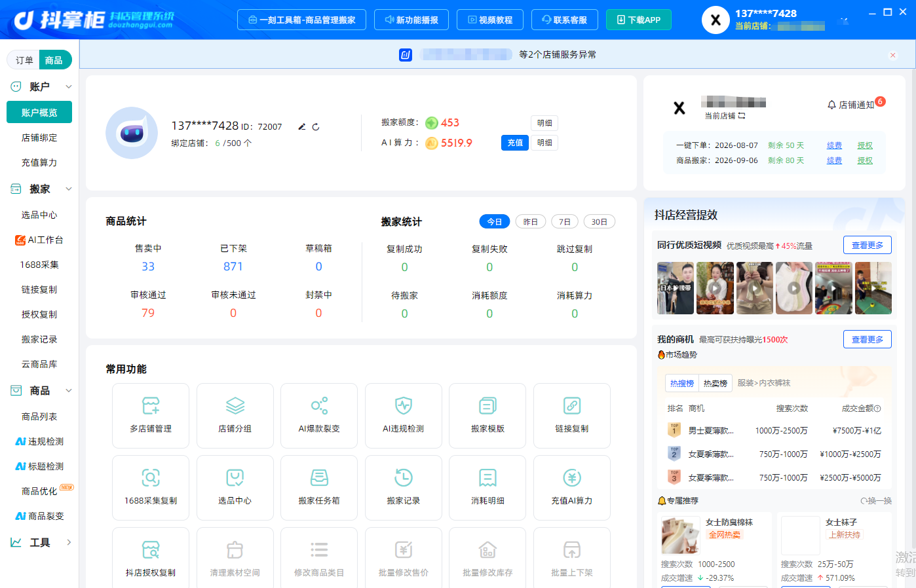Switch to the 商品 toggle tab
This screenshot has width=916, height=588.
click(54, 60)
